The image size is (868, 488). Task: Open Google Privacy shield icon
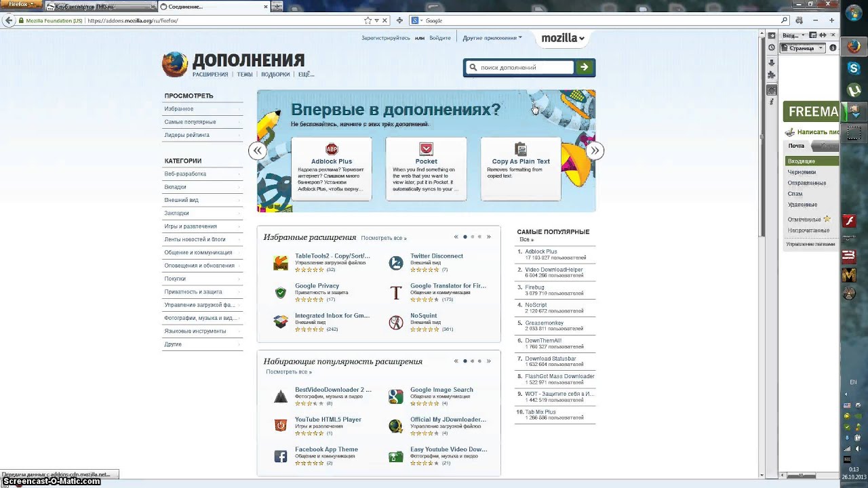281,293
